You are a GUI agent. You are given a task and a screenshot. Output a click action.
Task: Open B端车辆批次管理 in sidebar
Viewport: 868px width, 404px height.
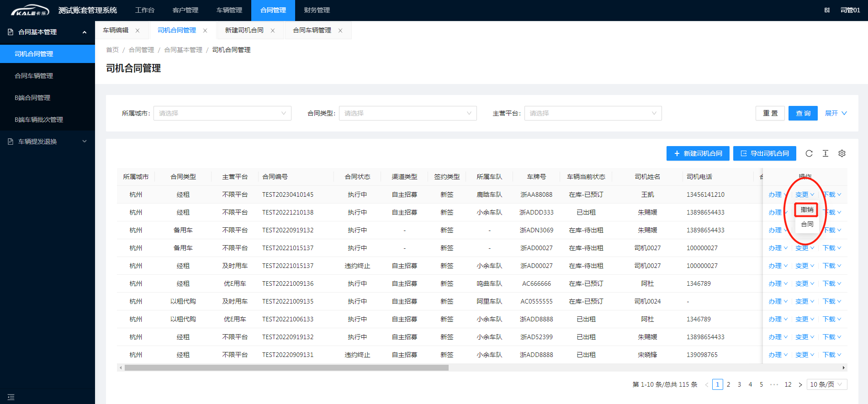[48, 120]
